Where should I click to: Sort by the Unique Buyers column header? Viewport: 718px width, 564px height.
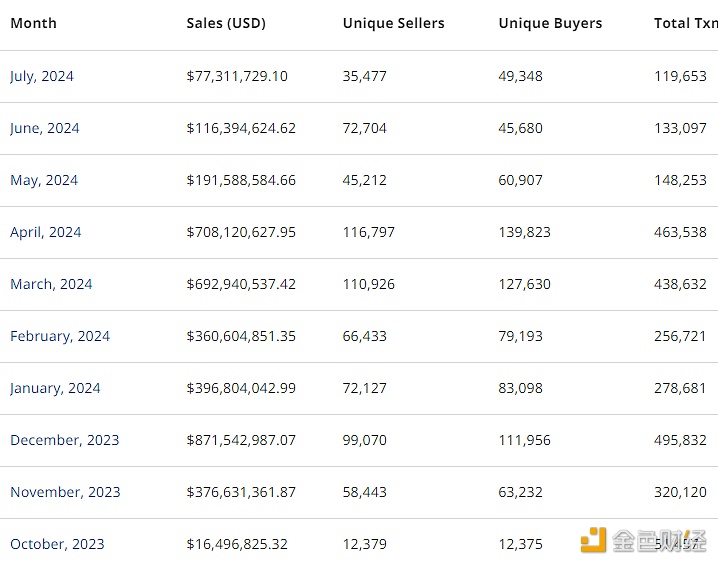(550, 23)
